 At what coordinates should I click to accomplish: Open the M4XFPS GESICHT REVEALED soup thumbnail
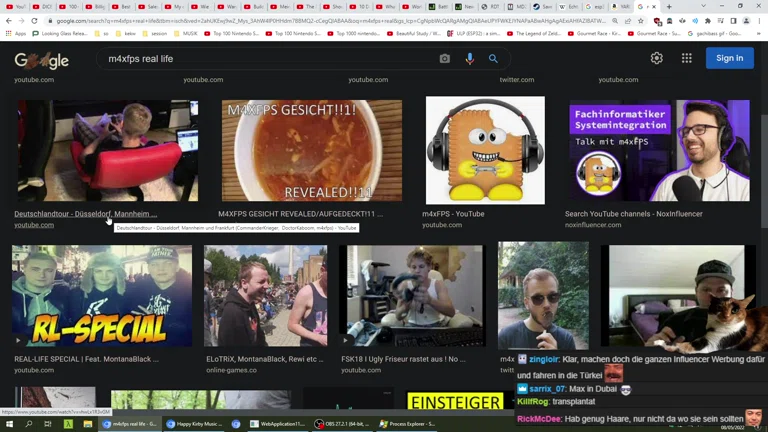point(311,150)
